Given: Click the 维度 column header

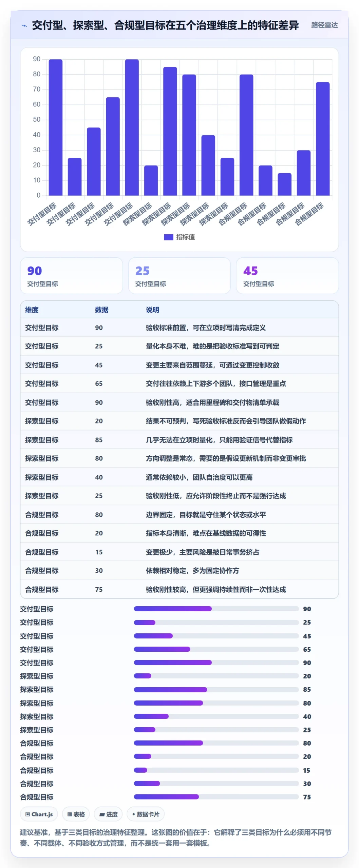Looking at the screenshot, I should (x=32, y=310).
